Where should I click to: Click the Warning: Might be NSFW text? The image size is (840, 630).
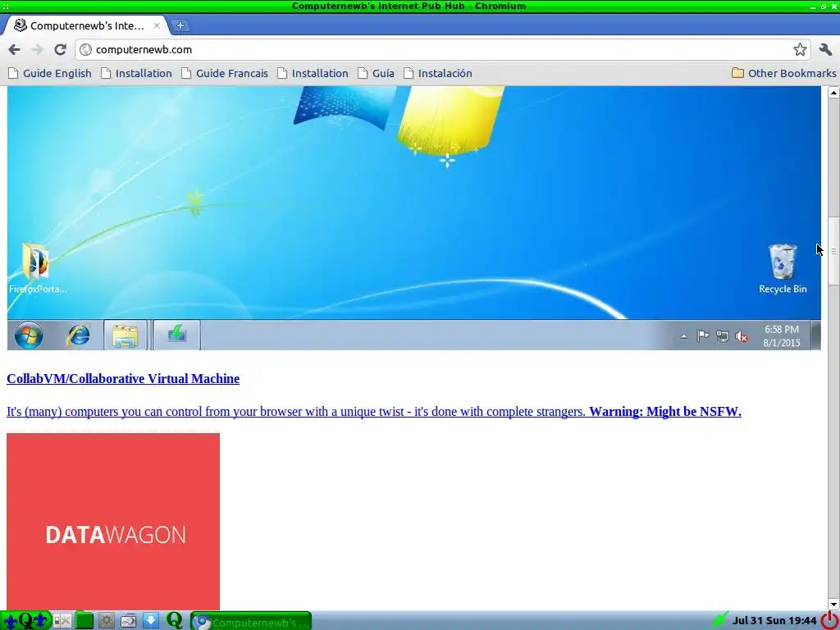tap(664, 412)
